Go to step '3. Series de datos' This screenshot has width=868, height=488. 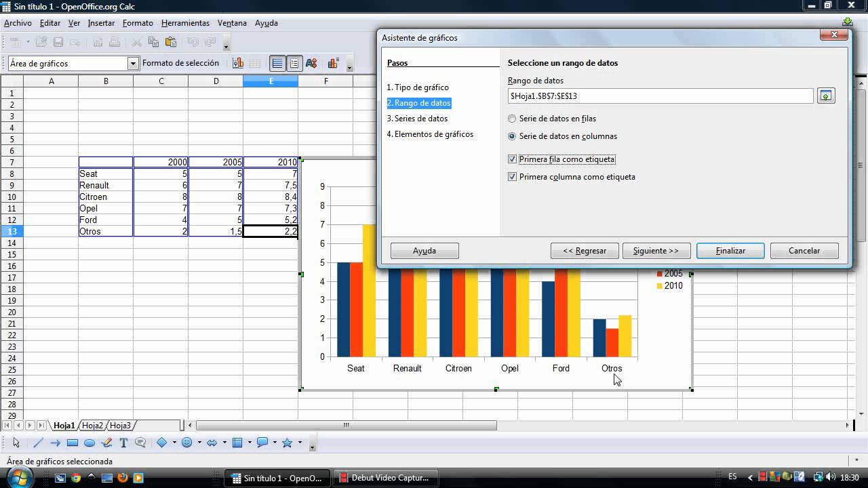tap(417, 119)
